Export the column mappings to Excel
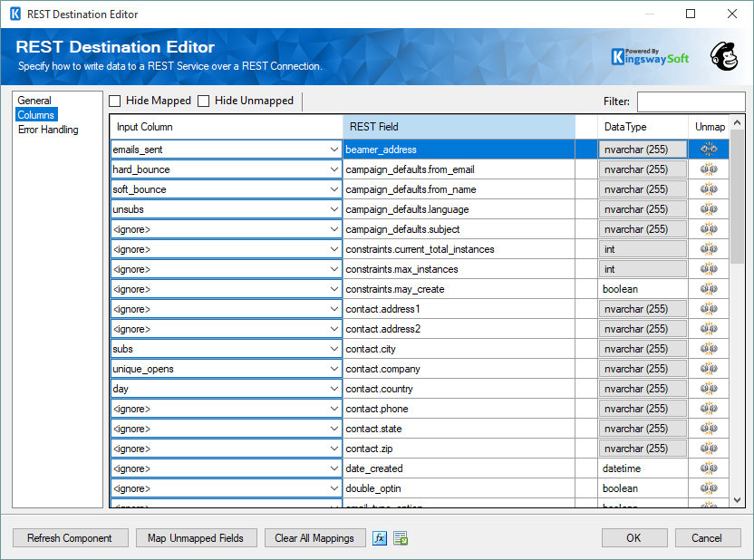The height and width of the screenshot is (560, 754). coord(399,537)
